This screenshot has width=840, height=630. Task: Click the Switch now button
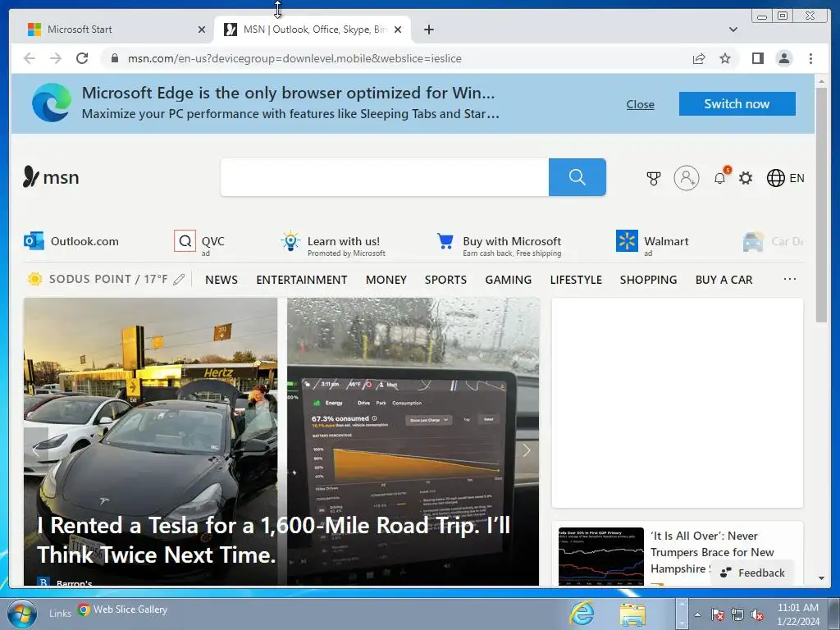(x=737, y=103)
